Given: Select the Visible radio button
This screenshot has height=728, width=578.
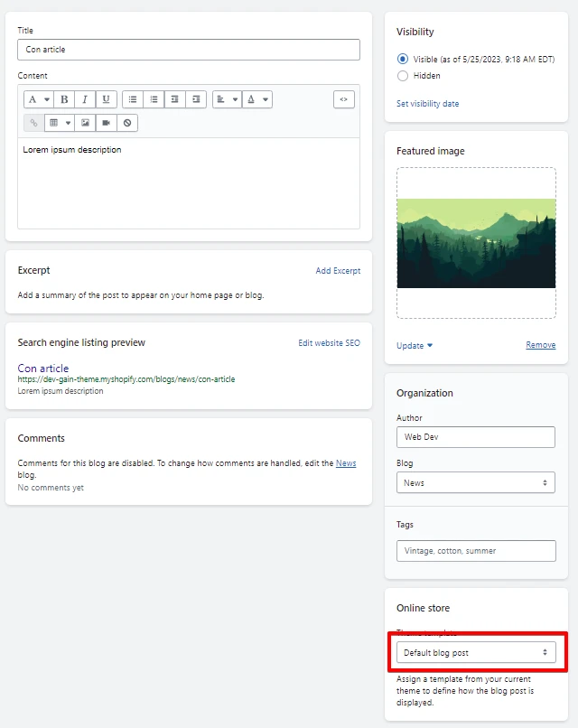Looking at the screenshot, I should tap(403, 59).
